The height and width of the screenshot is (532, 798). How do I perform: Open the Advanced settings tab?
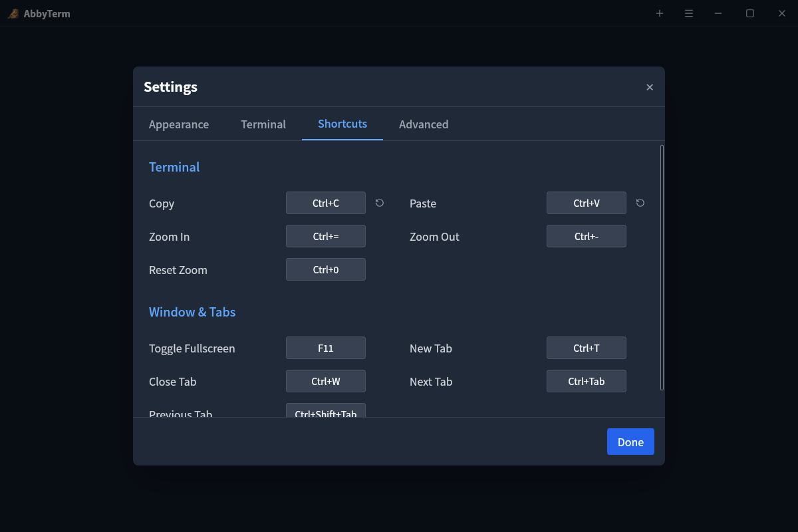point(424,124)
